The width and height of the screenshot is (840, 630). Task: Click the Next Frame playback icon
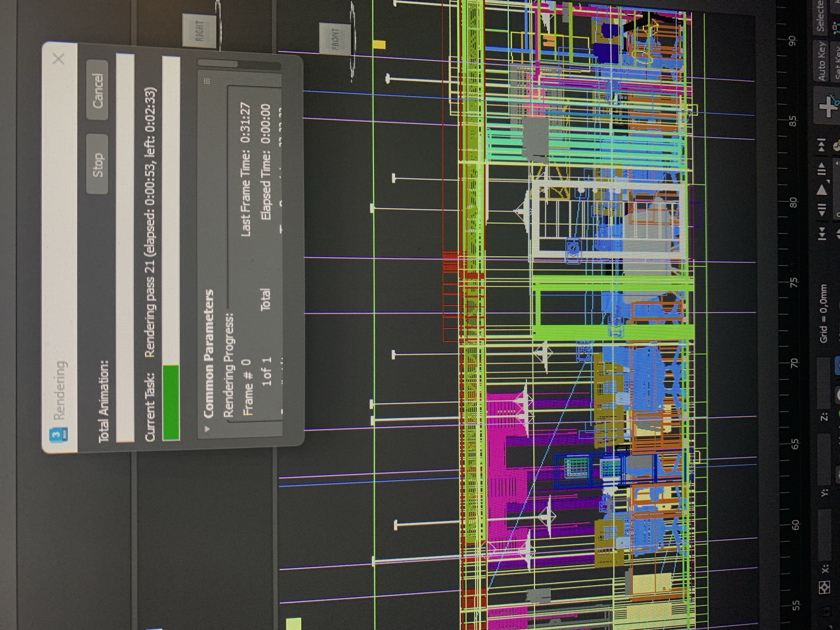tap(822, 169)
